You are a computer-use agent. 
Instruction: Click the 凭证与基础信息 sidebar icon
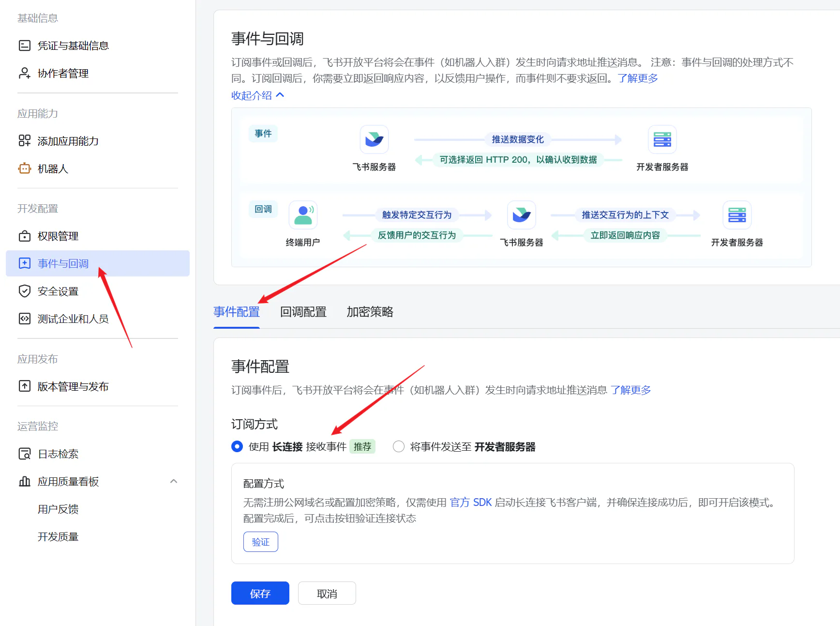[x=24, y=46]
